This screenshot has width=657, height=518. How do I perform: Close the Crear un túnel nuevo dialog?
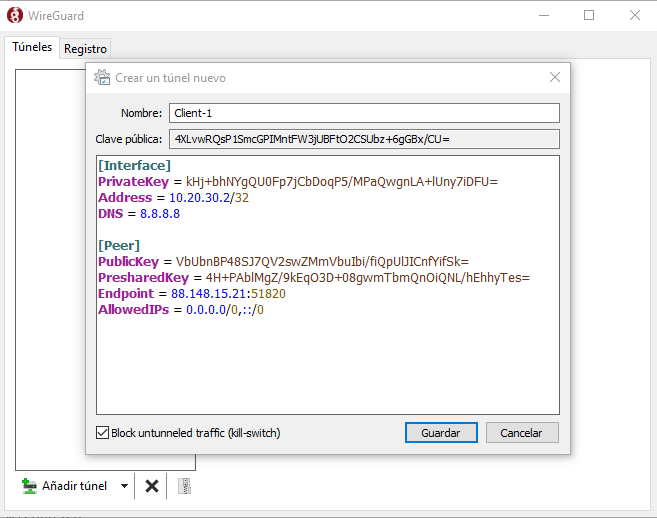[555, 78]
